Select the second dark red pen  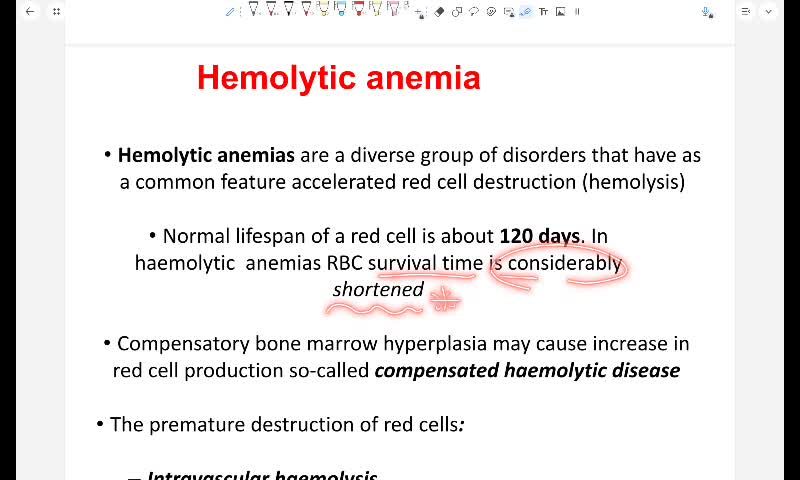point(271,9)
